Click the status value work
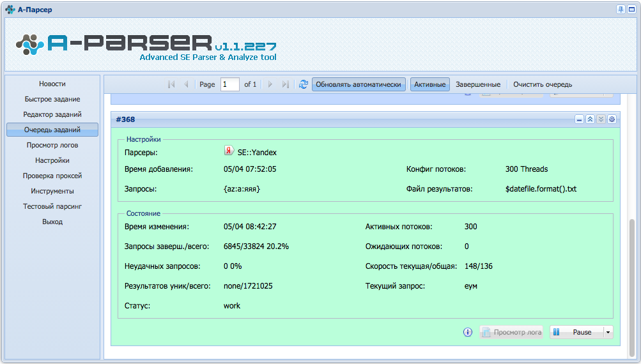The width and height of the screenshot is (641, 364). tap(232, 306)
